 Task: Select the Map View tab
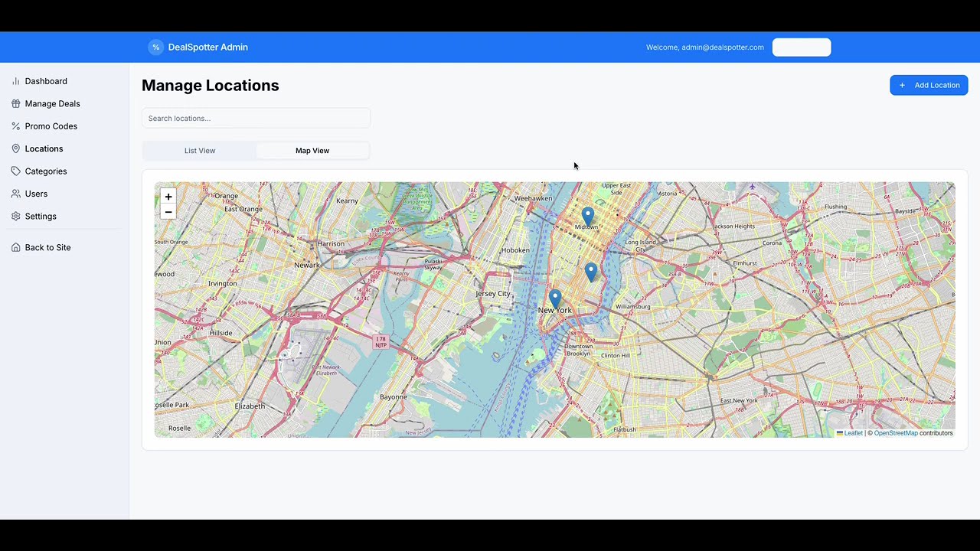(312, 151)
